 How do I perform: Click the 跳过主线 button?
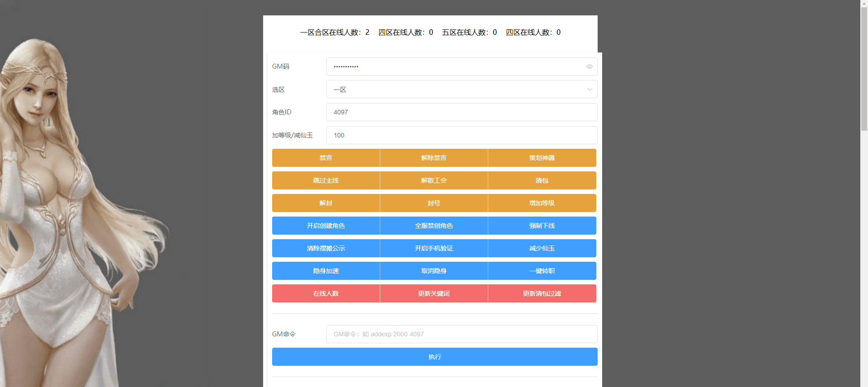326,180
